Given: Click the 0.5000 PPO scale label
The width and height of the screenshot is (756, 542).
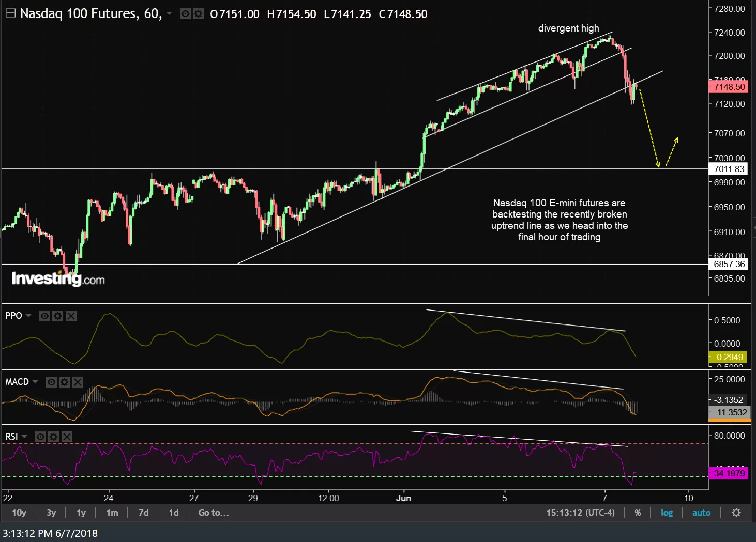Looking at the screenshot, I should pos(727,320).
